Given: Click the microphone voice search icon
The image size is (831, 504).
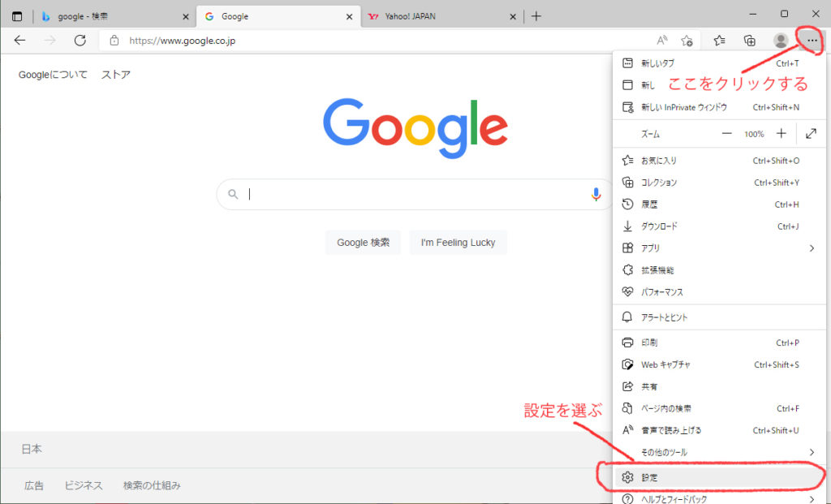Looking at the screenshot, I should click(x=596, y=194).
